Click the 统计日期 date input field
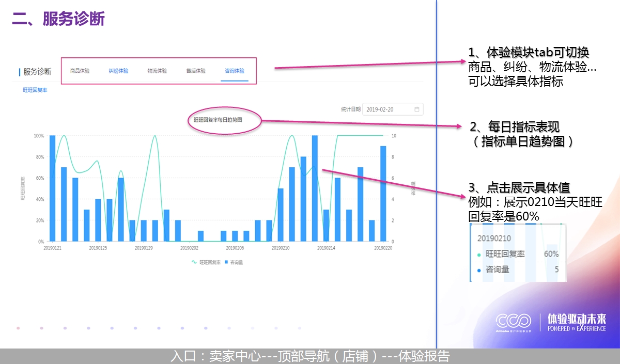This screenshot has width=620, height=364. [x=389, y=109]
